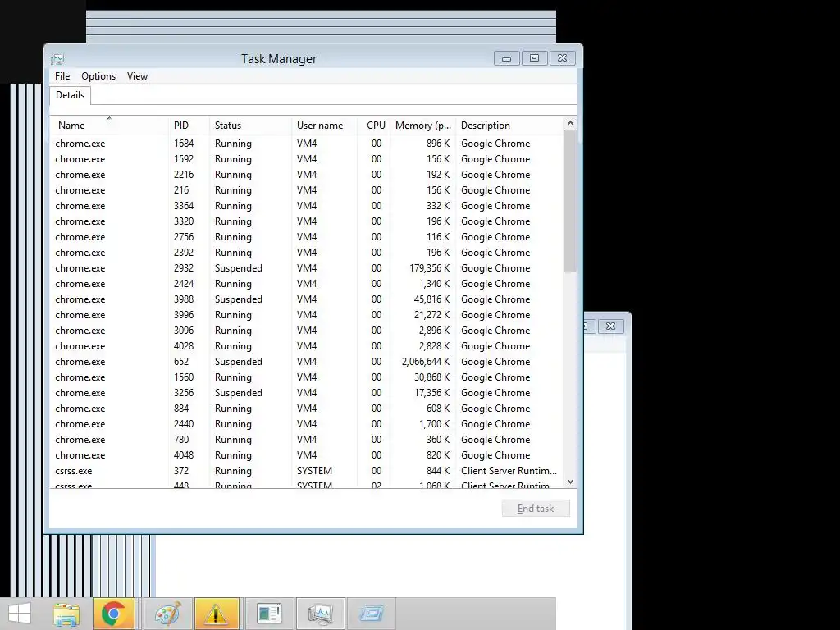The width and height of the screenshot is (840, 630).
Task: Click the 45,816 K memory value
Action: 431,299
